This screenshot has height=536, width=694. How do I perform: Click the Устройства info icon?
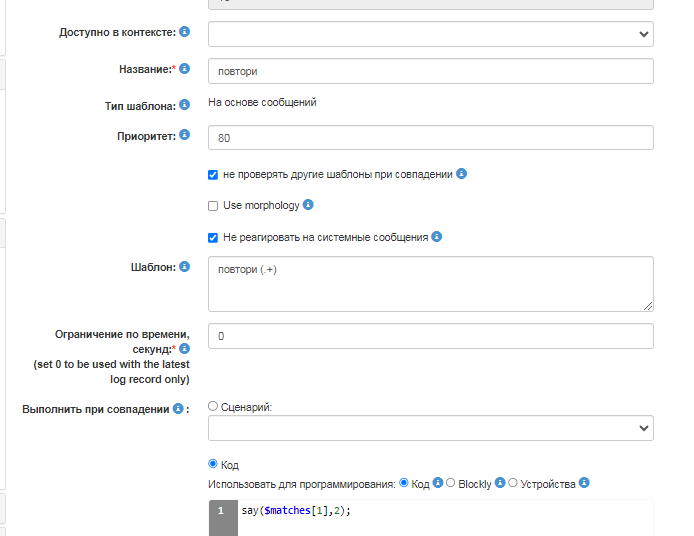(584, 483)
